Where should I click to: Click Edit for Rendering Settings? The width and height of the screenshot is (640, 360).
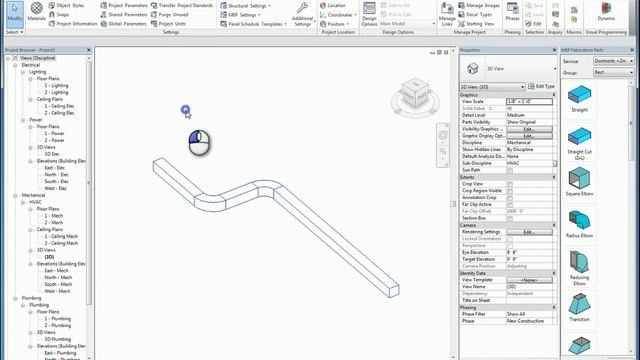click(529, 232)
